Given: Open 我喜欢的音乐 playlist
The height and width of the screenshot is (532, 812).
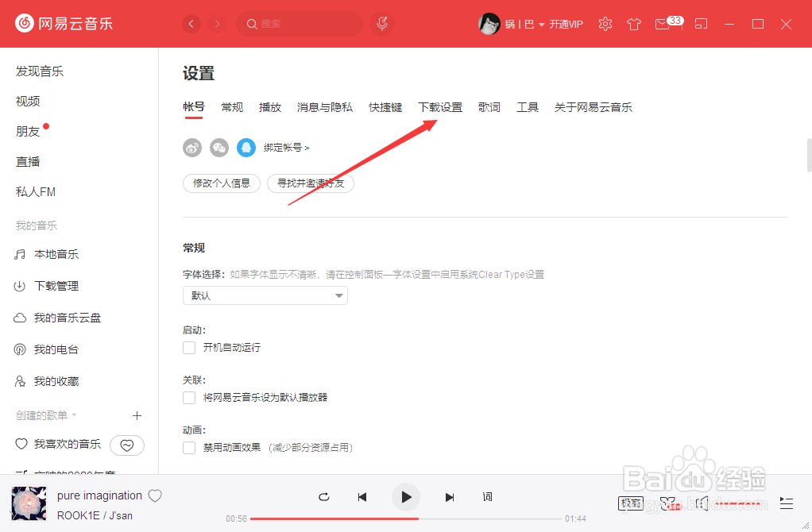Looking at the screenshot, I should (58, 444).
